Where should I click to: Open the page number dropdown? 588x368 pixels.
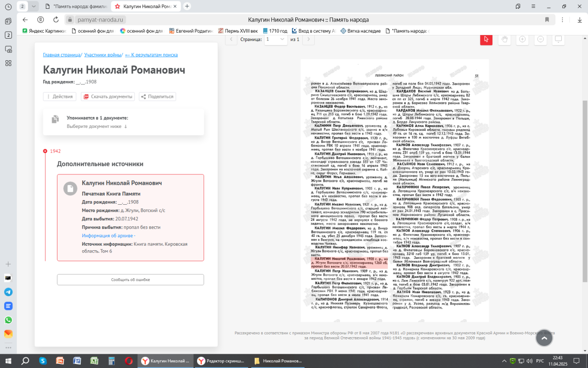click(275, 40)
